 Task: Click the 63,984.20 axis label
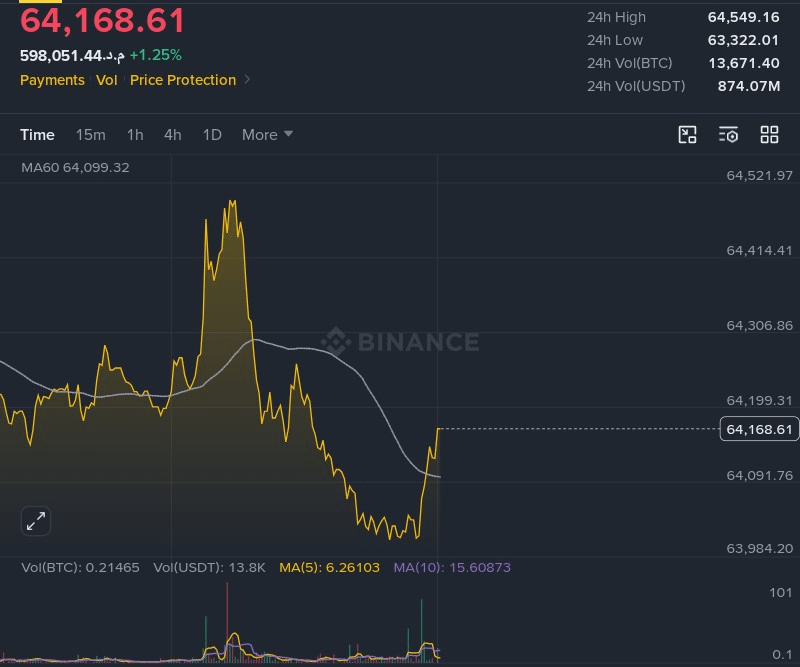coord(759,549)
